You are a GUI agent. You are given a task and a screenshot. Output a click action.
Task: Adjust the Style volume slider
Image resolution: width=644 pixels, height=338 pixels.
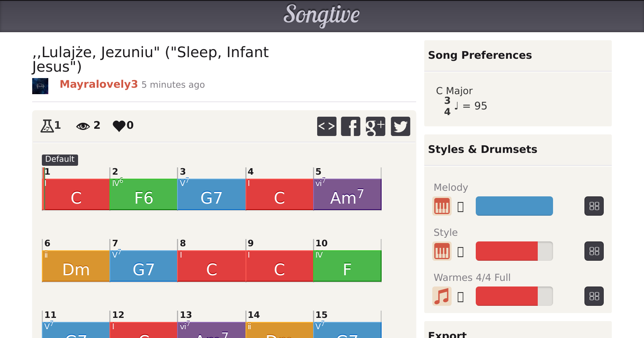pyautogui.click(x=514, y=251)
